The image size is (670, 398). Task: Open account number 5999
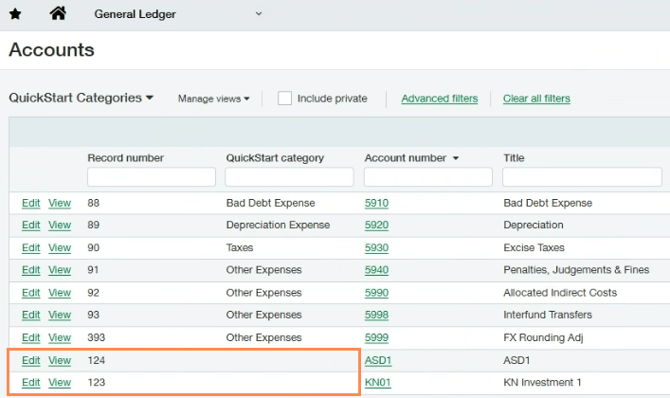pos(376,338)
